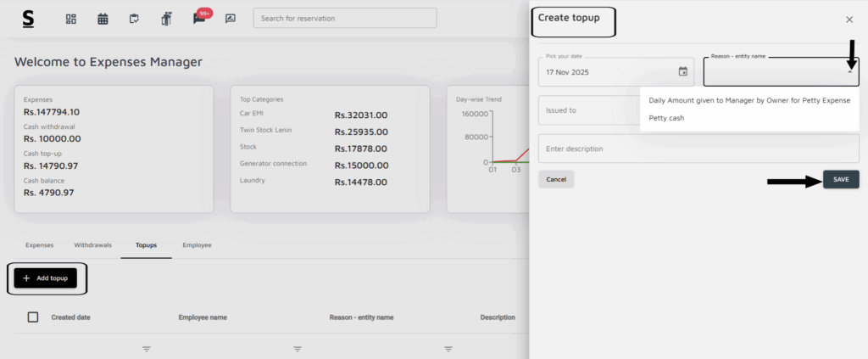The image size is (868, 359).
Task: Tick the select-all checkbox in table header
Action: (33, 317)
